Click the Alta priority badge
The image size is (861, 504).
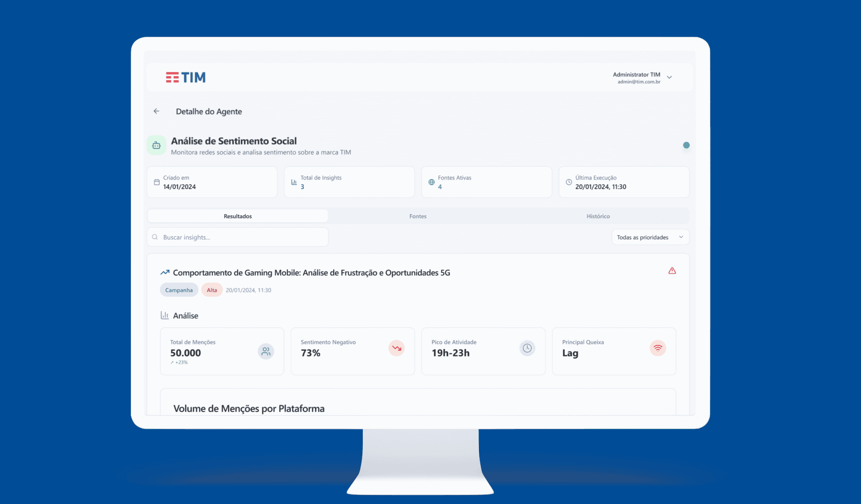click(x=212, y=290)
